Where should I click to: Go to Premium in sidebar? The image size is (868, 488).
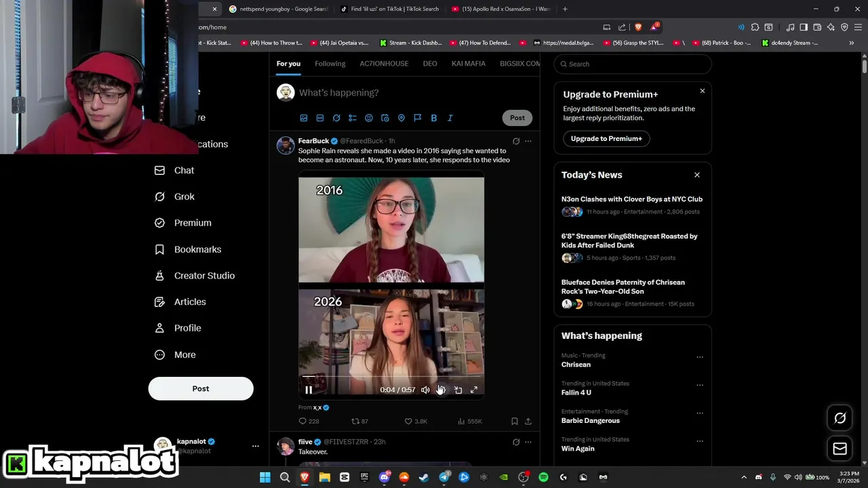click(x=183, y=223)
